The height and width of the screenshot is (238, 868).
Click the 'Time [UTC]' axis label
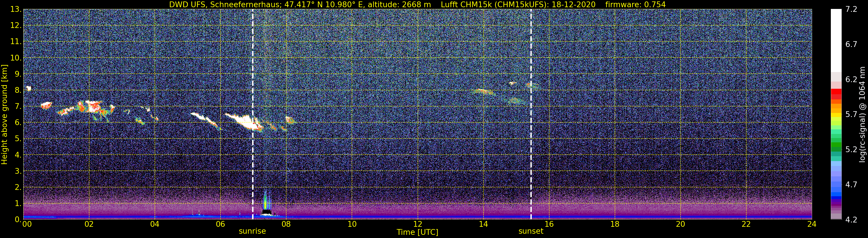(x=417, y=232)
